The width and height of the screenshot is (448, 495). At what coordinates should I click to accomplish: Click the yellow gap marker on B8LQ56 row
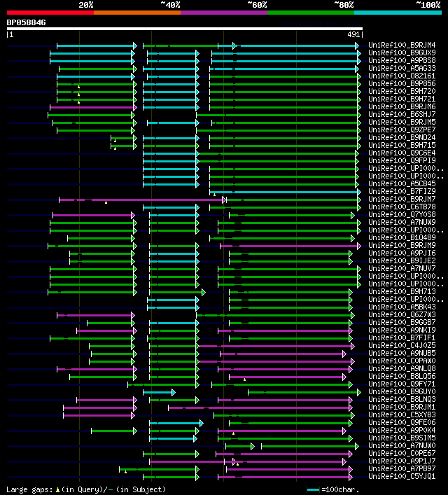(x=245, y=379)
